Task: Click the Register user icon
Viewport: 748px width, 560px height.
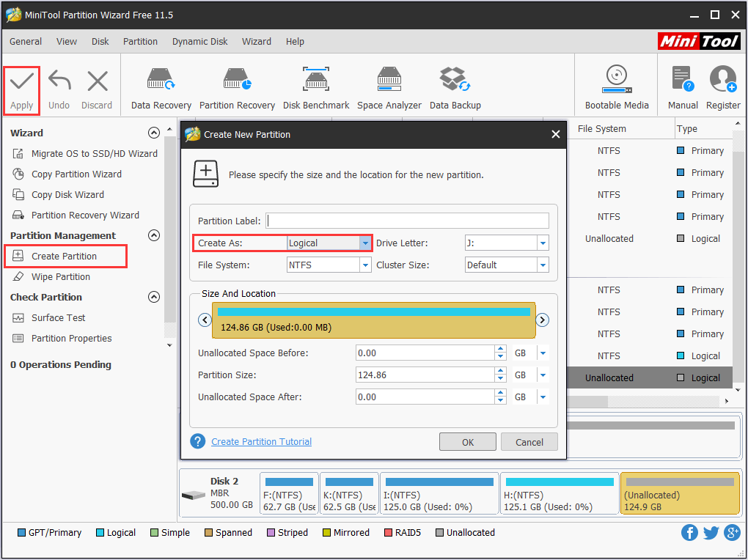Action: 723,89
